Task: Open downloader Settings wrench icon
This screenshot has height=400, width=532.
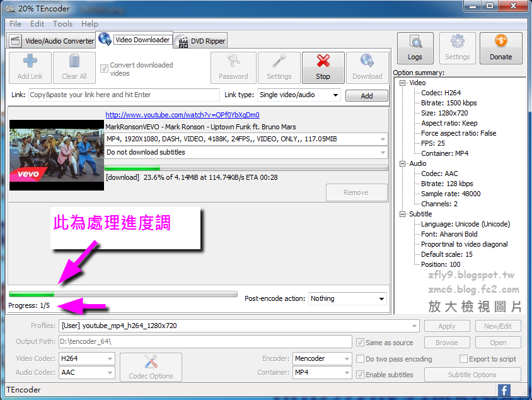Action: point(279,68)
